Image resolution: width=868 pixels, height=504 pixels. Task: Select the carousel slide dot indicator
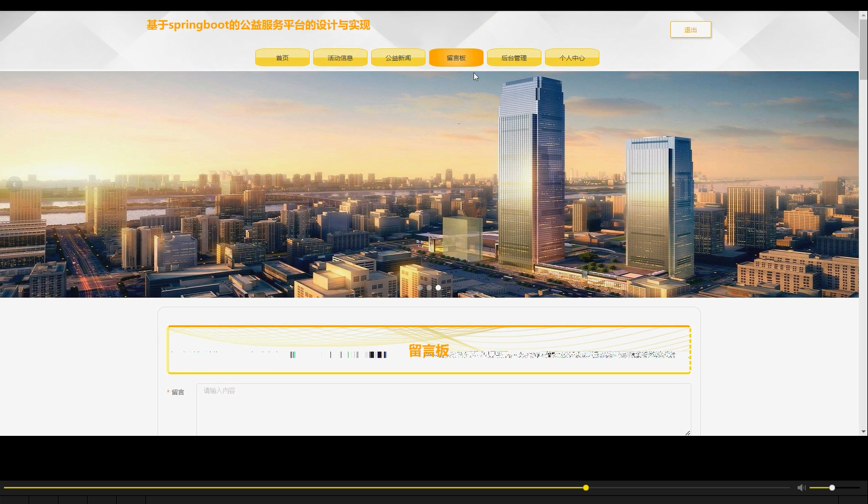tap(438, 288)
